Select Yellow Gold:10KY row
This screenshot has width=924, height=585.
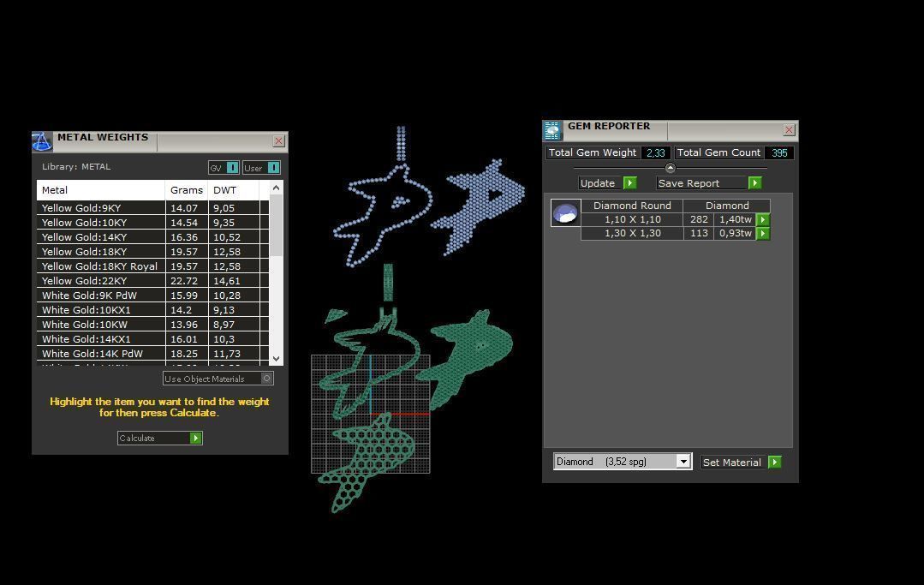click(x=152, y=223)
